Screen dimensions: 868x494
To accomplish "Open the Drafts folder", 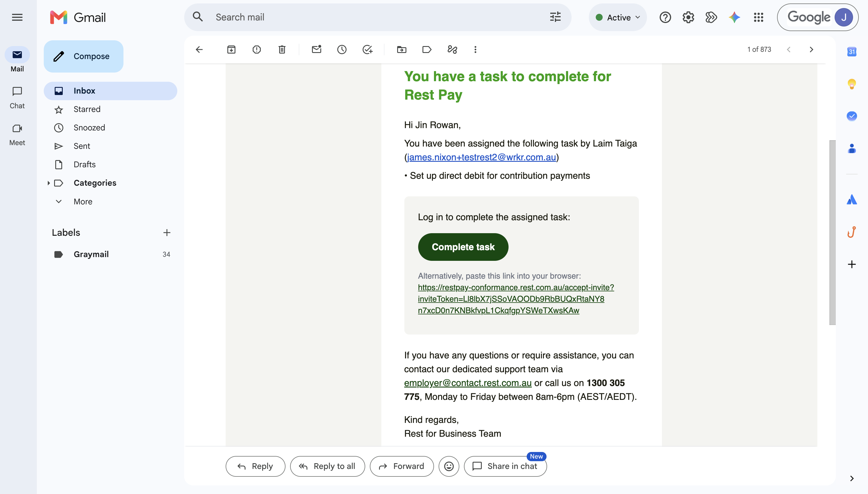I will 111,165.
